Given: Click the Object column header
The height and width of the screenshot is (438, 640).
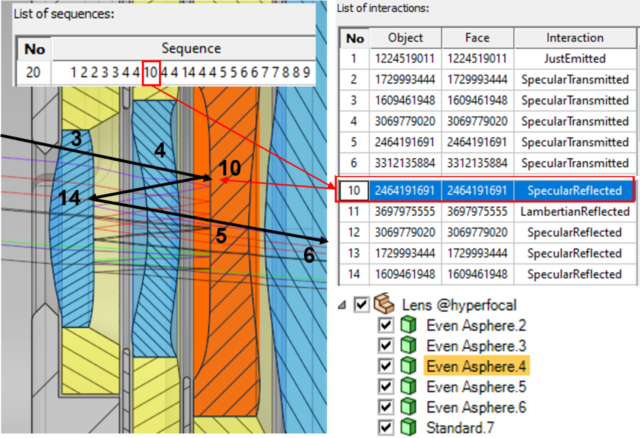Looking at the screenshot, I should tap(405, 38).
